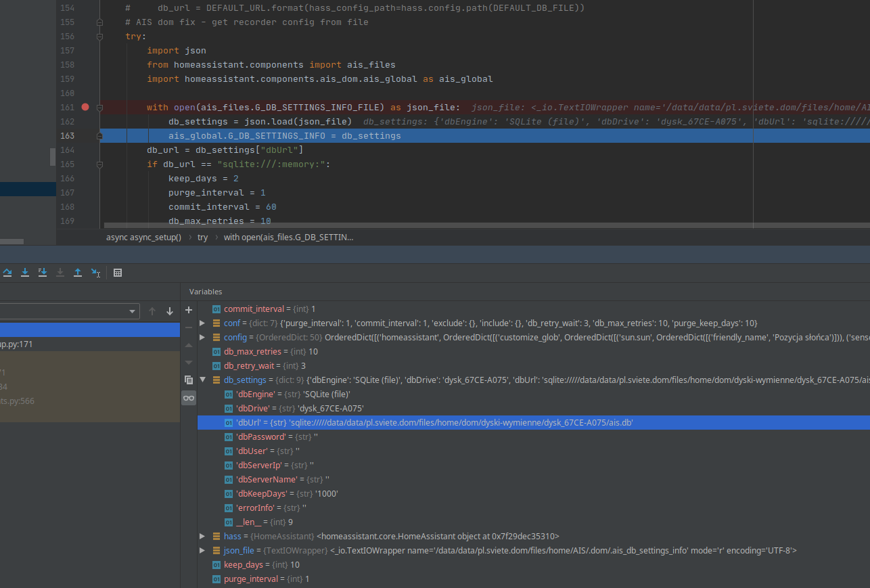
Task: Collapse the with block fold at line 161
Action: pyautogui.click(x=99, y=108)
